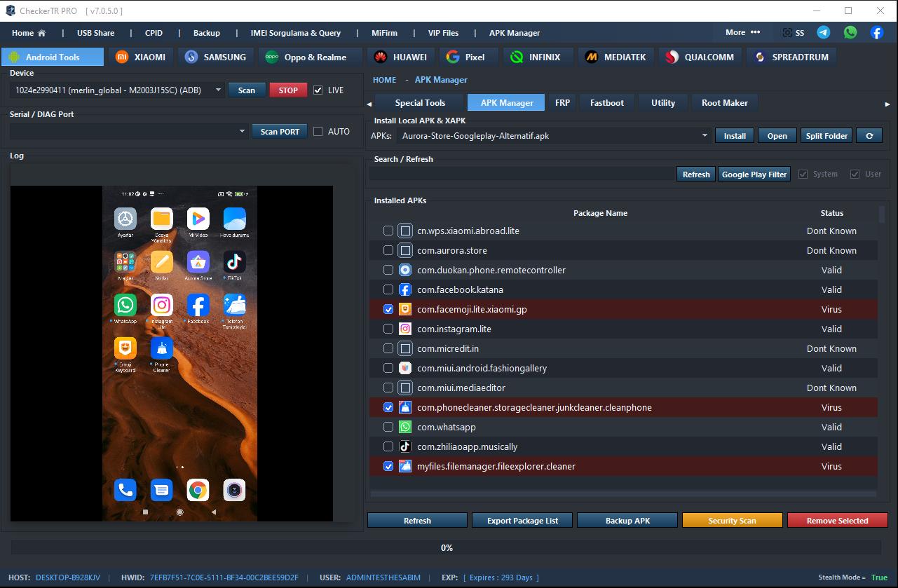This screenshot has height=588, width=898.
Task: Open the Serial / DIAG Port dropdown
Action: (243, 132)
